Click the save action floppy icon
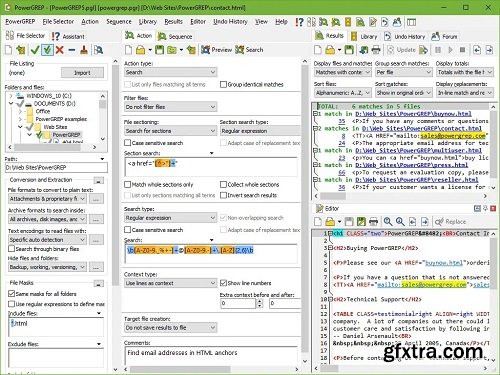This screenshot has width=500, height=375. 160,50
